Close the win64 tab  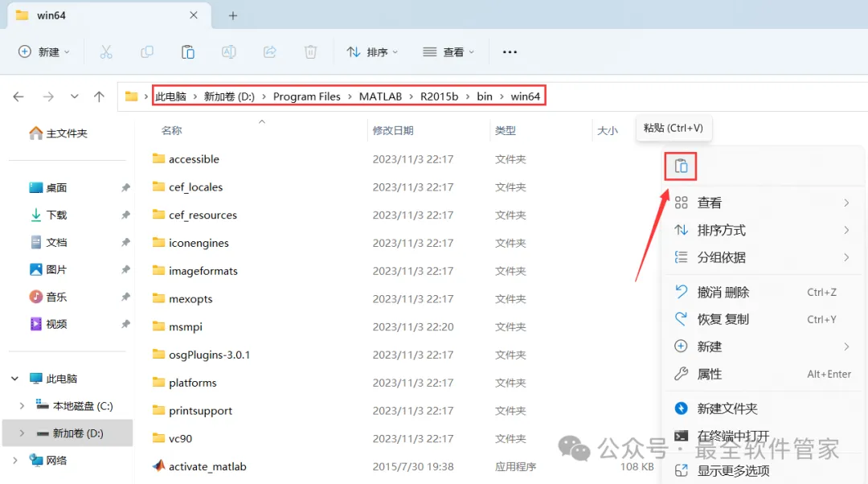(193, 15)
